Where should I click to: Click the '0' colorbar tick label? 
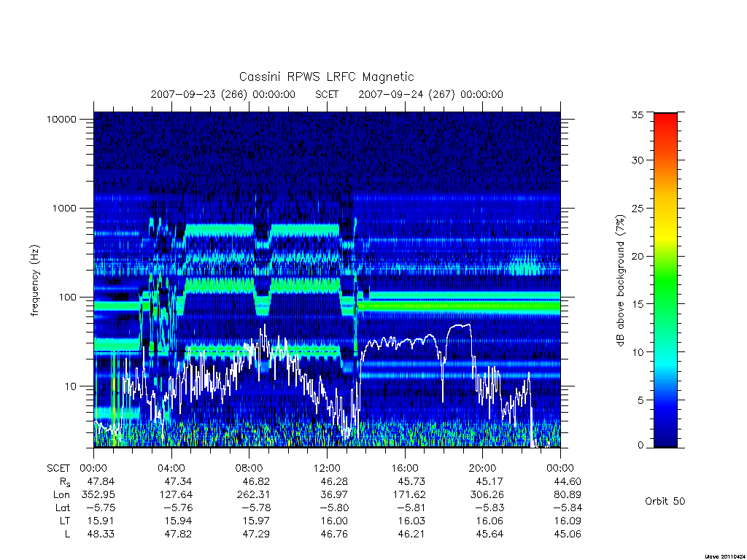pos(640,446)
